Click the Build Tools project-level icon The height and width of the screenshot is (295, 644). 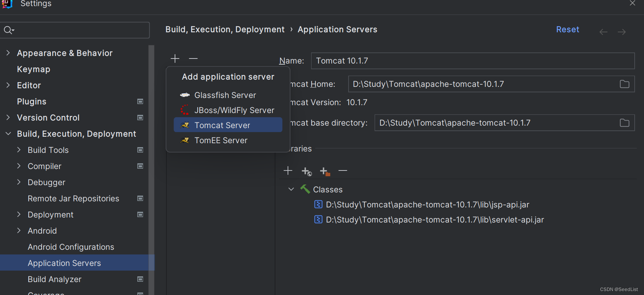[x=140, y=150]
